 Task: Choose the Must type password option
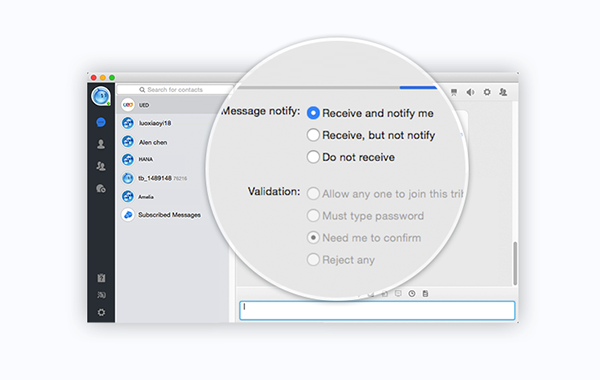[x=365, y=216]
